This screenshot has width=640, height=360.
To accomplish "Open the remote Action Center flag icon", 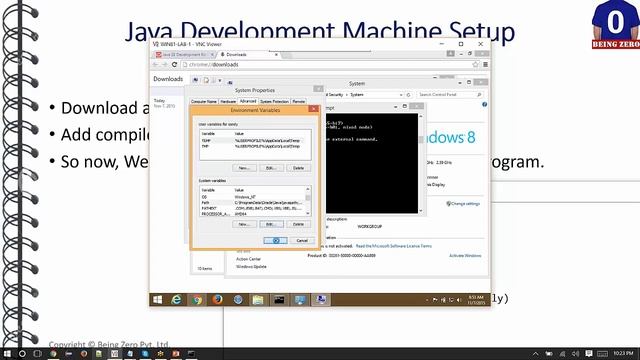I will click(x=435, y=300).
